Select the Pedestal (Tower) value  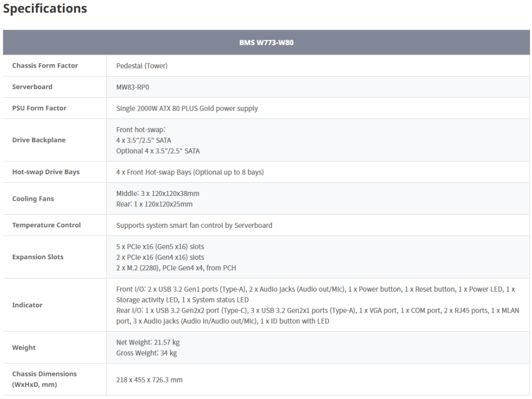tap(142, 65)
